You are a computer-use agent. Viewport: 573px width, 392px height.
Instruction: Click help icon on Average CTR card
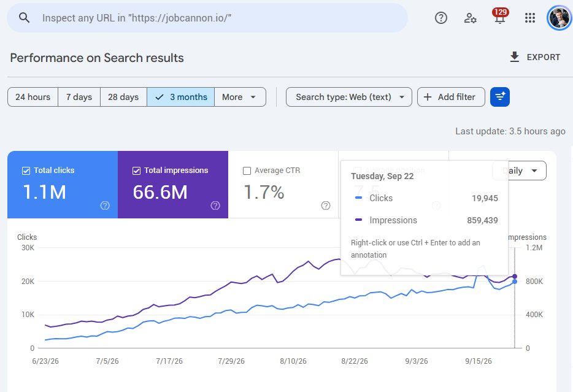coord(326,206)
